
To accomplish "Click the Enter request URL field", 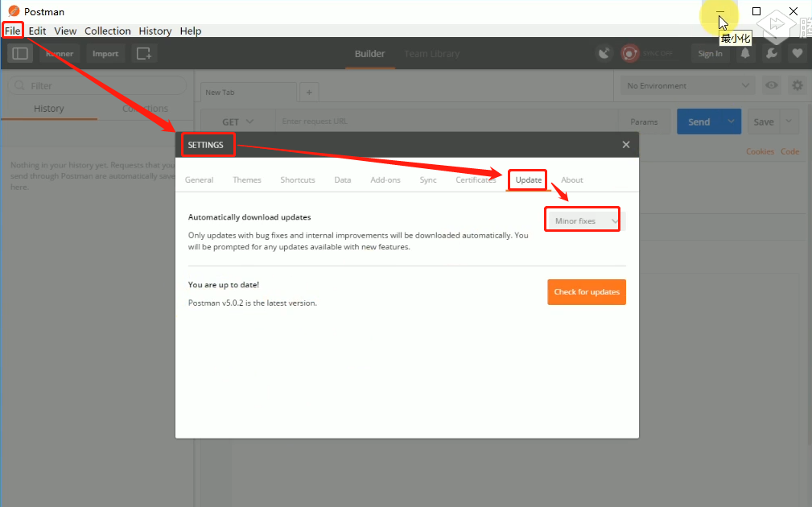I will (x=447, y=122).
